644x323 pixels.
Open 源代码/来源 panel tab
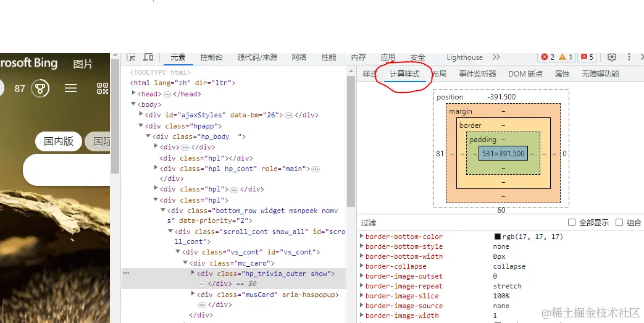point(257,57)
